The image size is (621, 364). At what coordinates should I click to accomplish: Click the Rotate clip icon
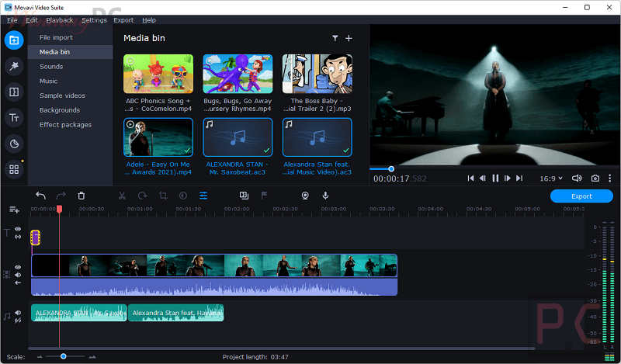143,196
